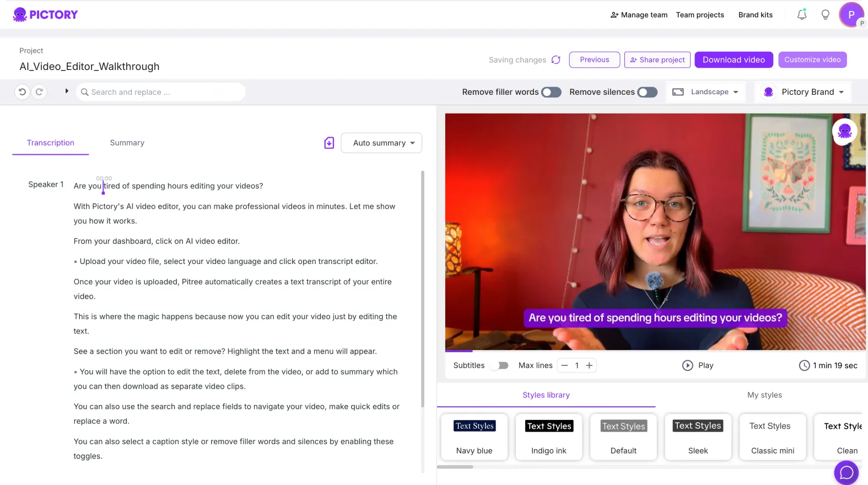Click the Share project button
Screen dimensions: 868x485
[657, 60]
